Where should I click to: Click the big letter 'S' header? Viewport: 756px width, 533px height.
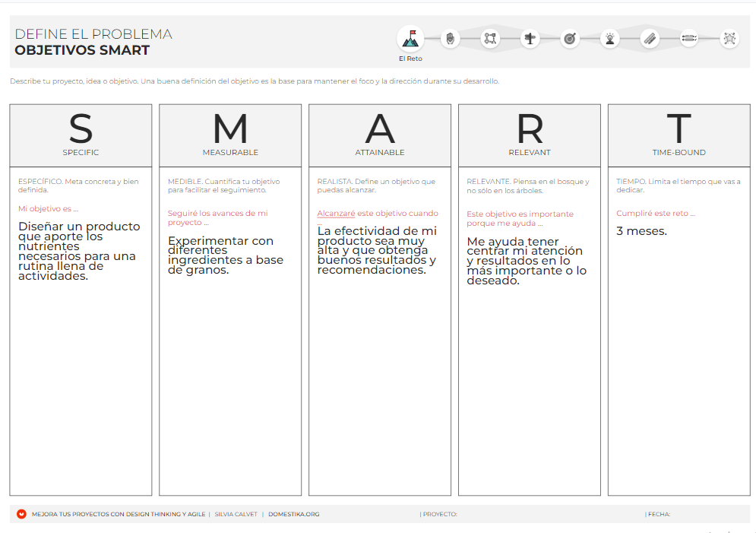[81, 128]
